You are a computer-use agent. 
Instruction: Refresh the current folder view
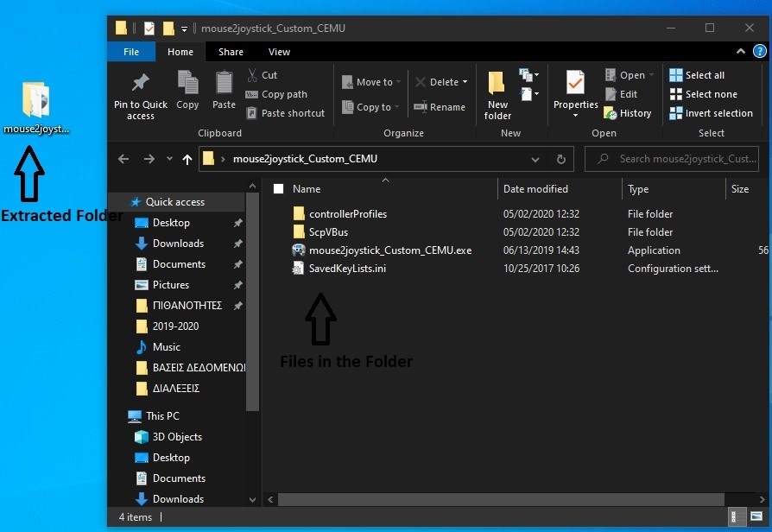[560, 159]
